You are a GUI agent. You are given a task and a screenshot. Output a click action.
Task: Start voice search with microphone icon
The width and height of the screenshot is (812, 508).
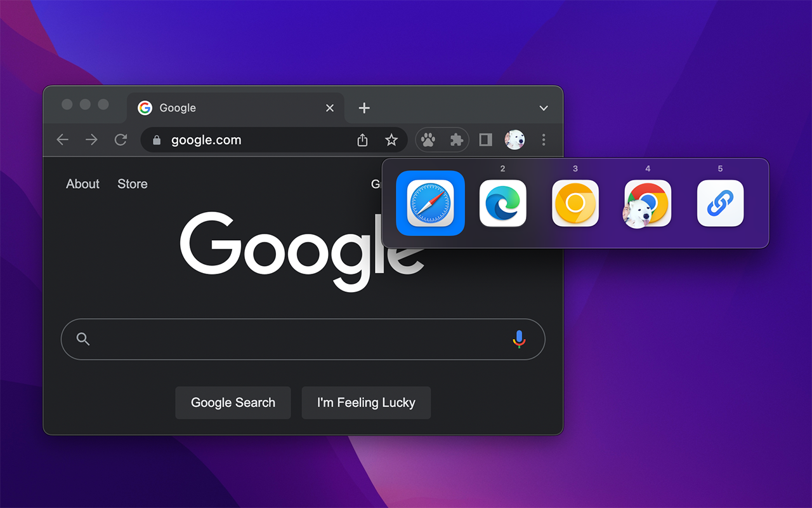519,339
